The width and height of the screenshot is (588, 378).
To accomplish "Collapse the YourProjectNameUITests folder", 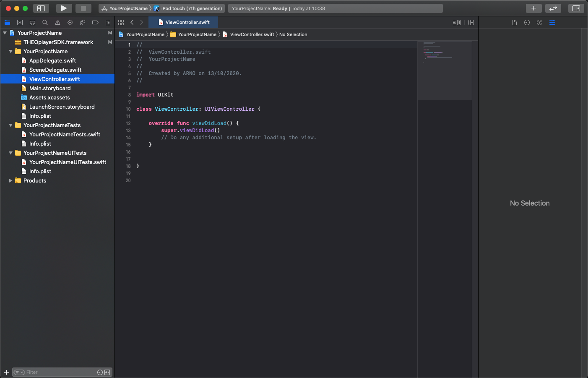I will [x=11, y=153].
